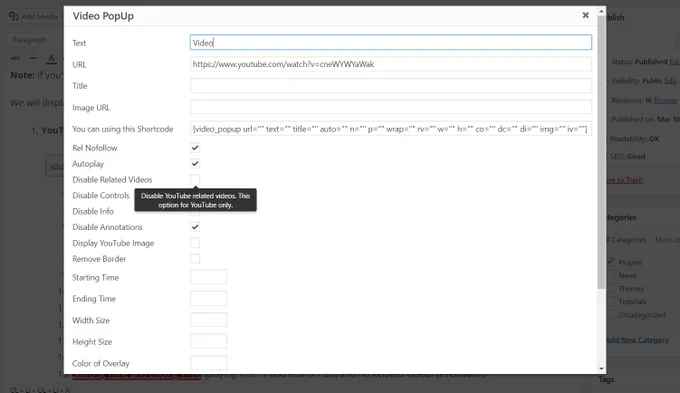This screenshot has width=680, height=393.
Task: Check the News category checkbox
Action: (x=611, y=275)
